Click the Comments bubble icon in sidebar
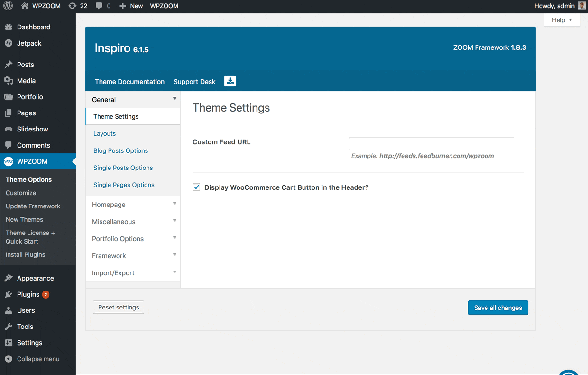 pos(9,145)
